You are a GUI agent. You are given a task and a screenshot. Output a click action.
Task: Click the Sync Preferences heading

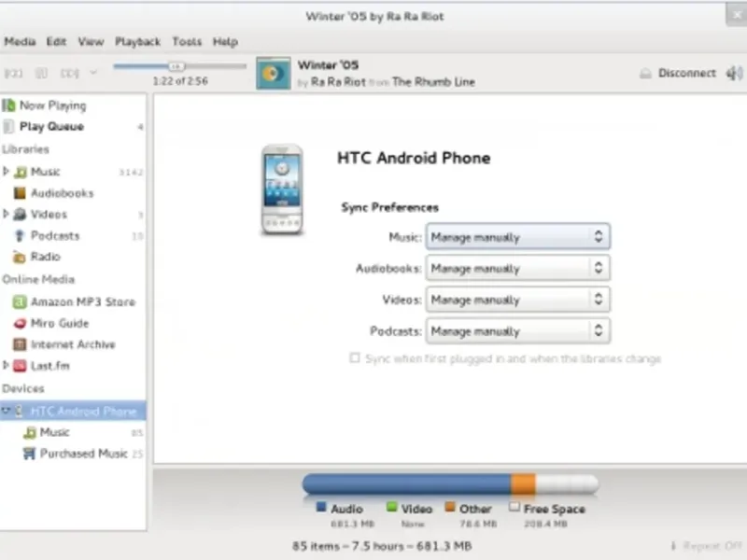(389, 207)
